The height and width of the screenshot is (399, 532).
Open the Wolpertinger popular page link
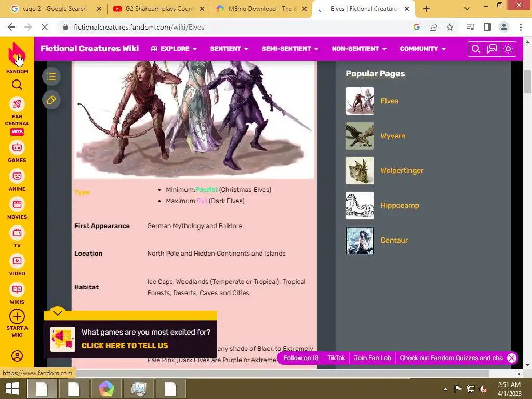402,170
